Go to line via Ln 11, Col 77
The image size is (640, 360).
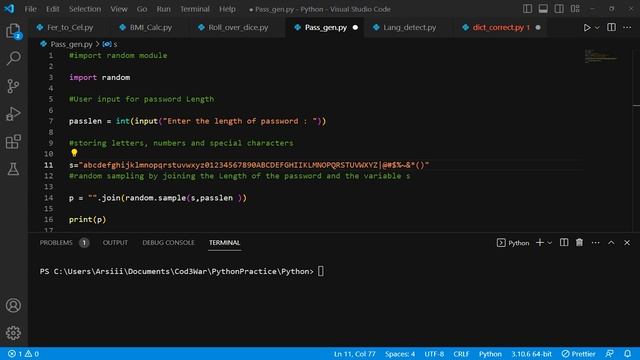(x=354, y=353)
